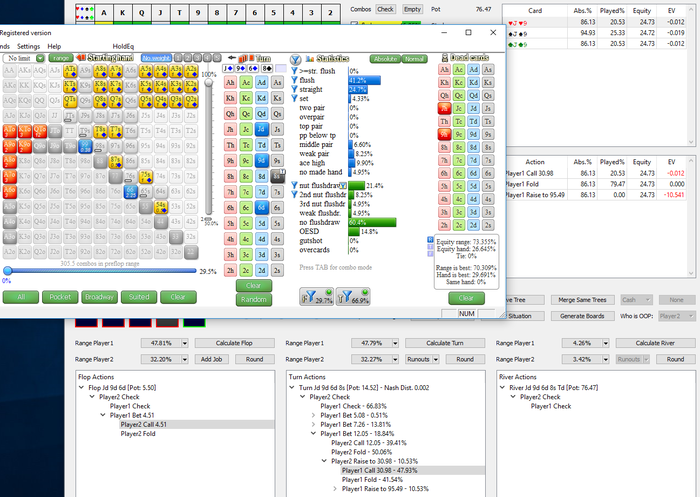The image size is (700, 497).
Task: Toggle the >=str. flush filter funnel
Action: (294, 71)
